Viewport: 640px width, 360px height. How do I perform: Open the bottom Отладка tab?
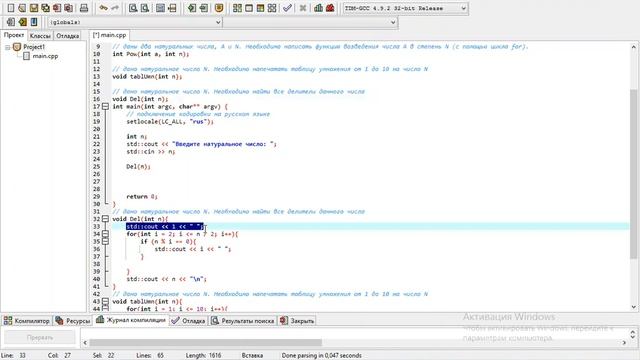188,321
